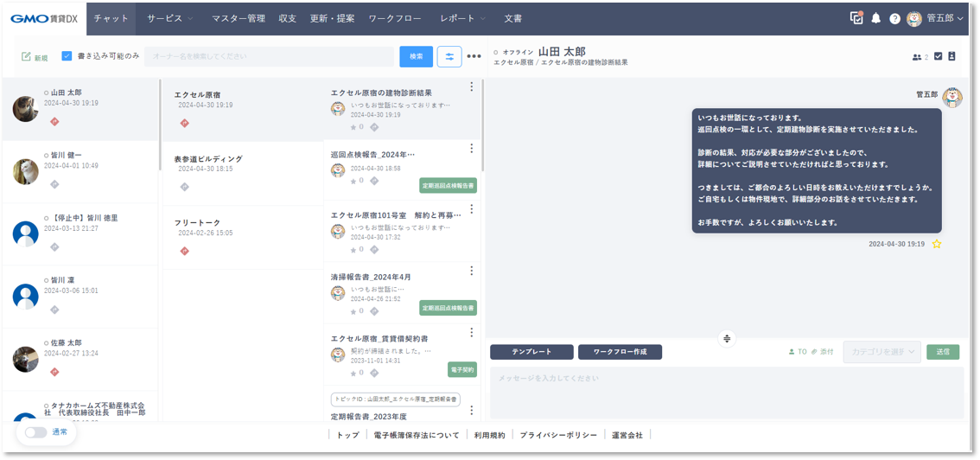980x460 pixels.
Task: Toggle the 通常 mode switch
Action: click(35, 432)
